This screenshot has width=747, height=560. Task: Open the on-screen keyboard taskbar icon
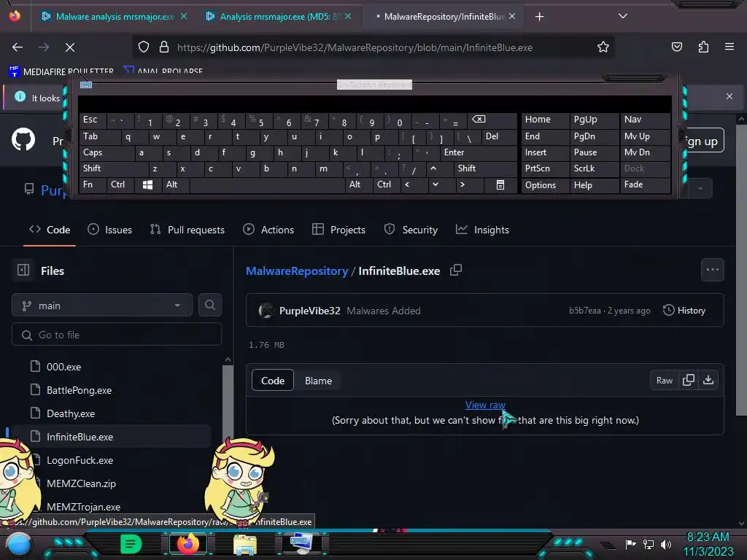(301, 544)
